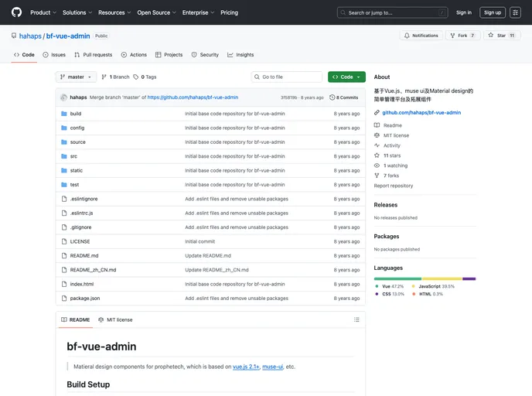The width and height of the screenshot is (532, 396).
Task: Select the MIT license tab in viewer
Action: click(115, 320)
